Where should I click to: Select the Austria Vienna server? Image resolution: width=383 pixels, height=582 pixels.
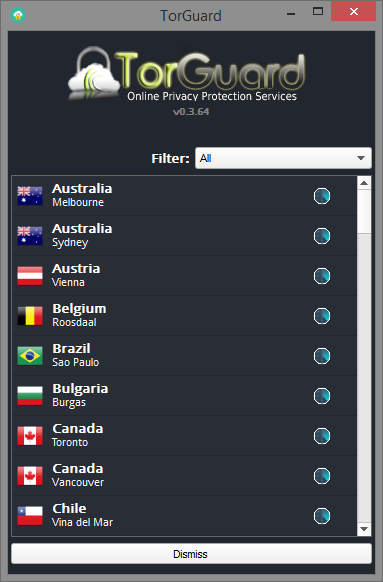pos(184,276)
